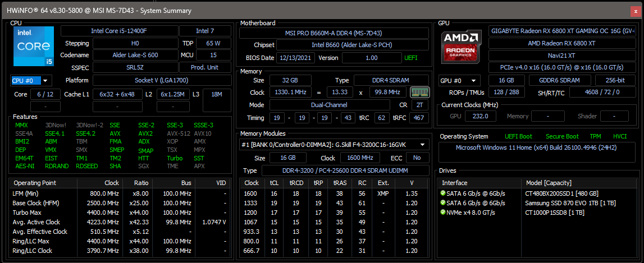
Task: Click the TDP 65 W field
Action: coord(213,43)
